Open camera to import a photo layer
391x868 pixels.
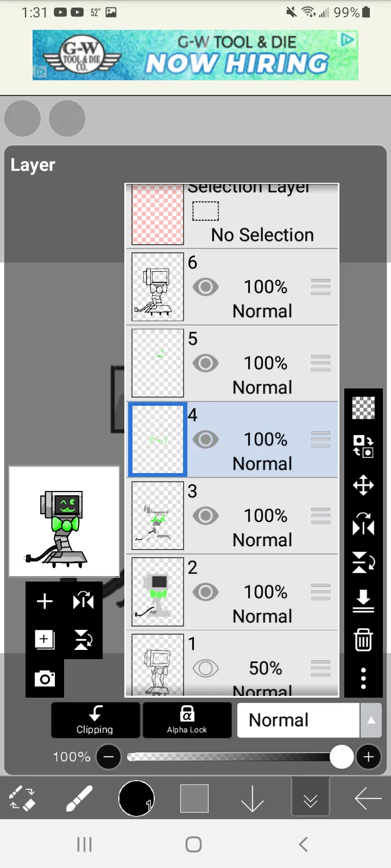coord(45,678)
